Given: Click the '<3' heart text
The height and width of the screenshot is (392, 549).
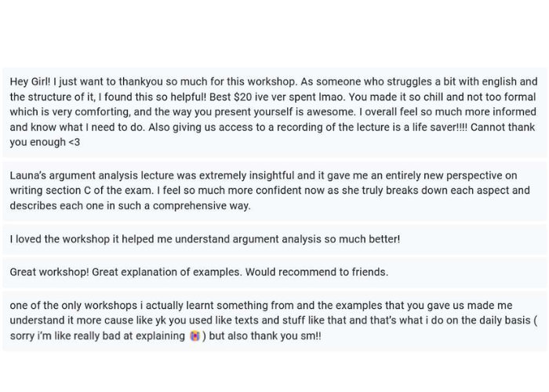Looking at the screenshot, I should [73, 143].
